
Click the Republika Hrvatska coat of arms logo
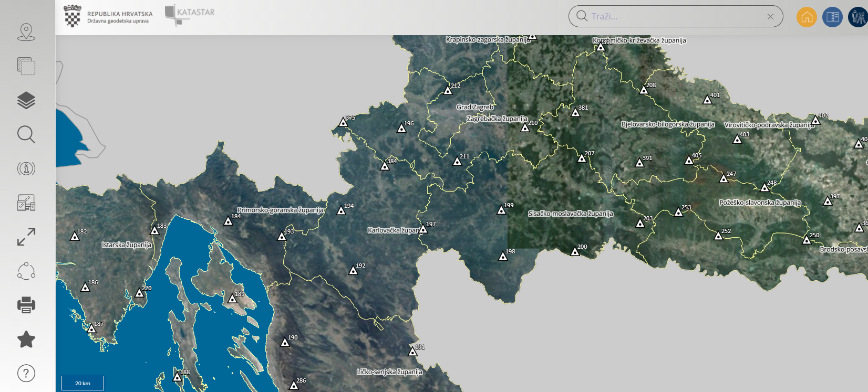pos(73,16)
